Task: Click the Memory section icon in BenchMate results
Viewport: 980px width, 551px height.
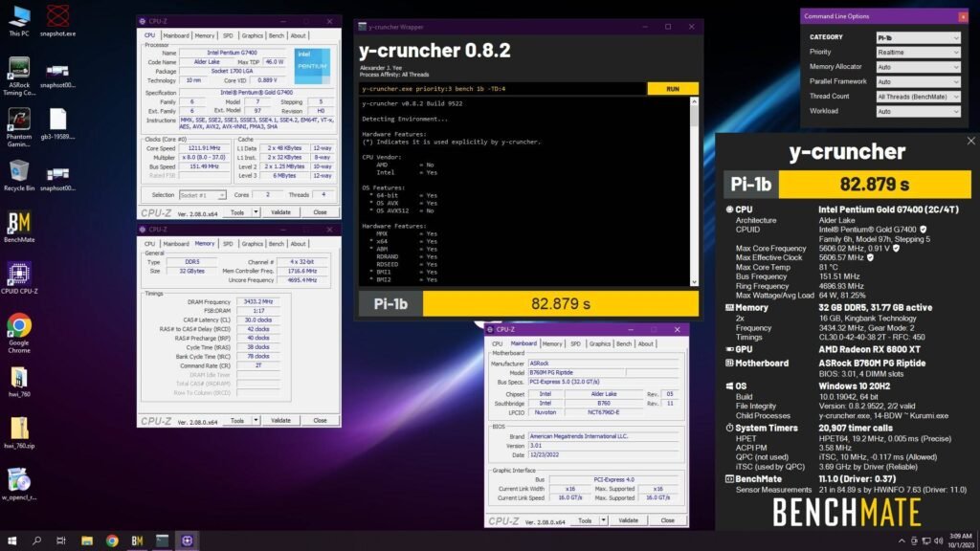Action: [x=728, y=307]
